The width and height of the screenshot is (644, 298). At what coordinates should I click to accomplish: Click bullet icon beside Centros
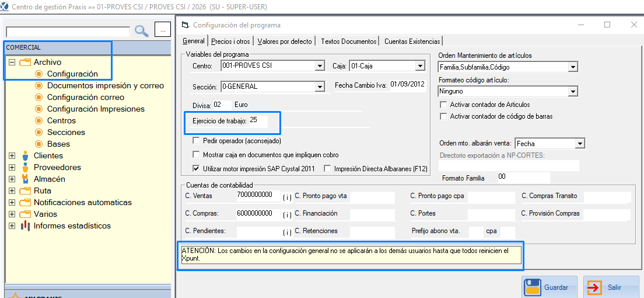39,120
